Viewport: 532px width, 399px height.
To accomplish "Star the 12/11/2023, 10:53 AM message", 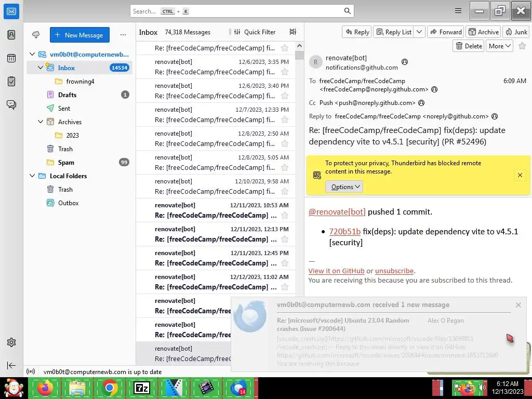I will pos(285,216).
